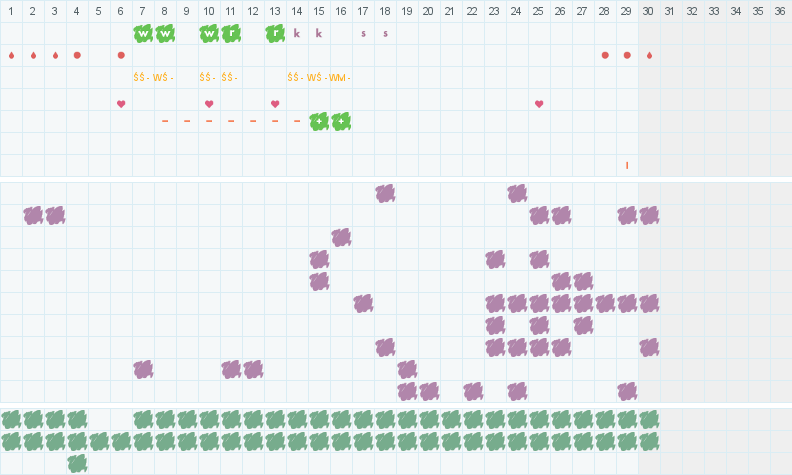Click the day 20 column header

[x=429, y=11]
